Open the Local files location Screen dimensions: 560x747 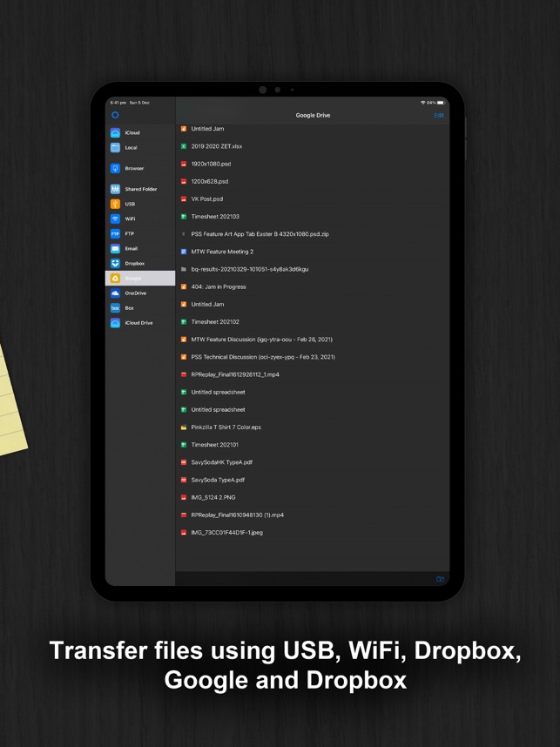(131, 148)
